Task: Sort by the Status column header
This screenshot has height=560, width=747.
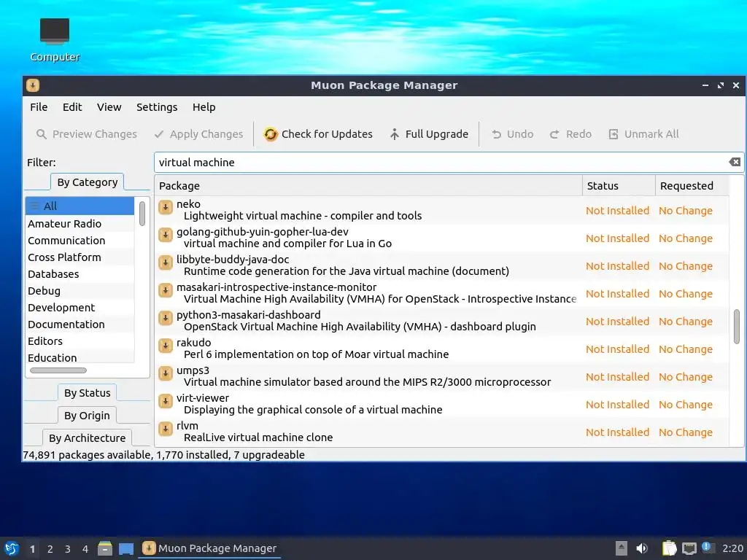Action: point(619,186)
